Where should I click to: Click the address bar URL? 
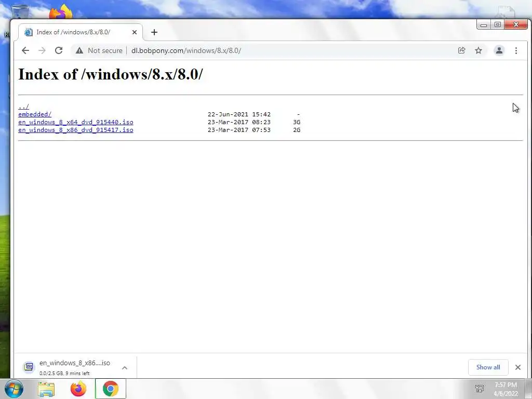point(187,50)
